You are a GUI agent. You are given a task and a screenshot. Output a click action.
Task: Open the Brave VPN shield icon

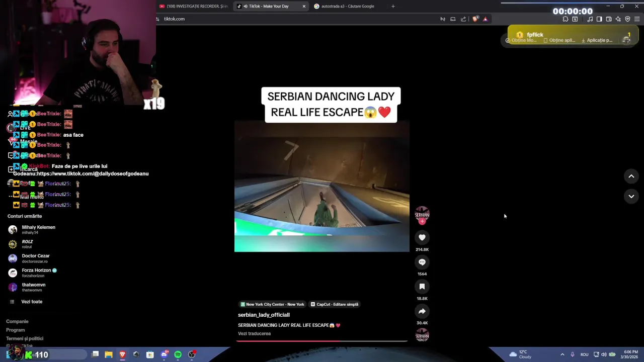(x=627, y=19)
